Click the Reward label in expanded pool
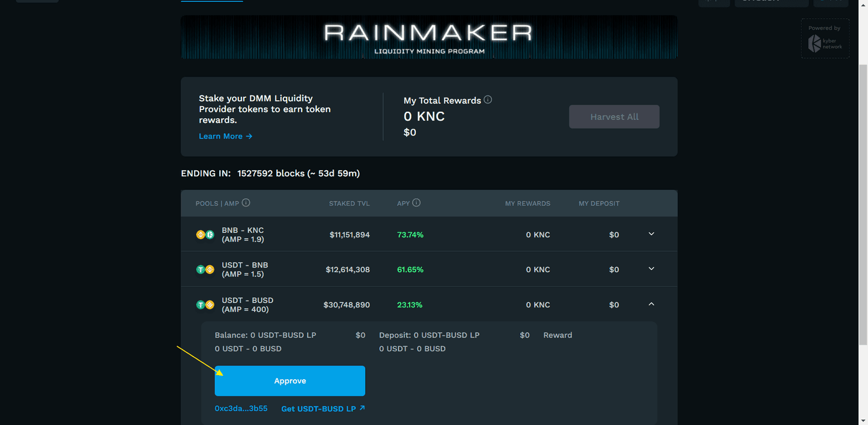The height and width of the screenshot is (425, 868). point(558,335)
